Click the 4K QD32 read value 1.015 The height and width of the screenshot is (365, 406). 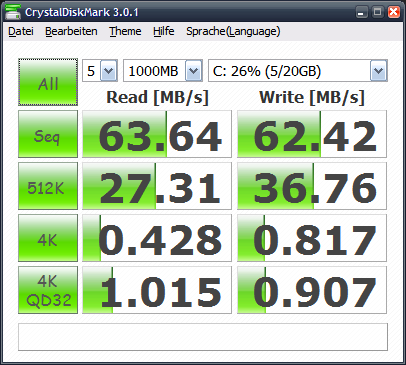(x=157, y=290)
